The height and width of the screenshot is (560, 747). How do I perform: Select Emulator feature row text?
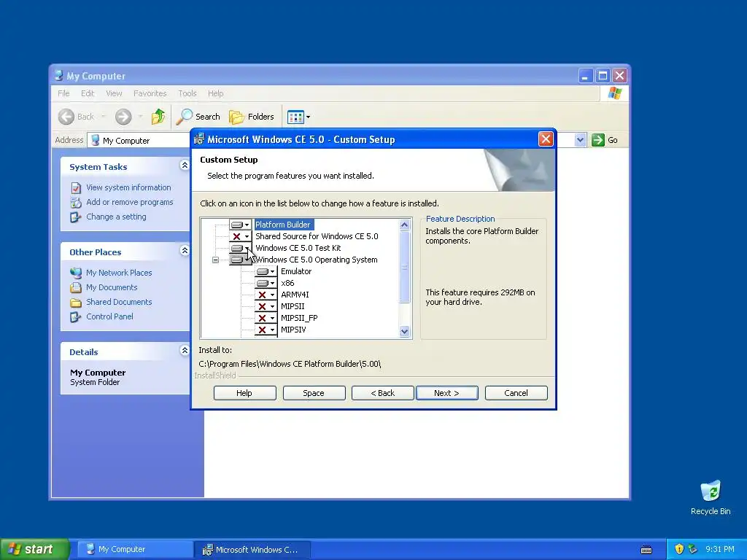pos(296,271)
